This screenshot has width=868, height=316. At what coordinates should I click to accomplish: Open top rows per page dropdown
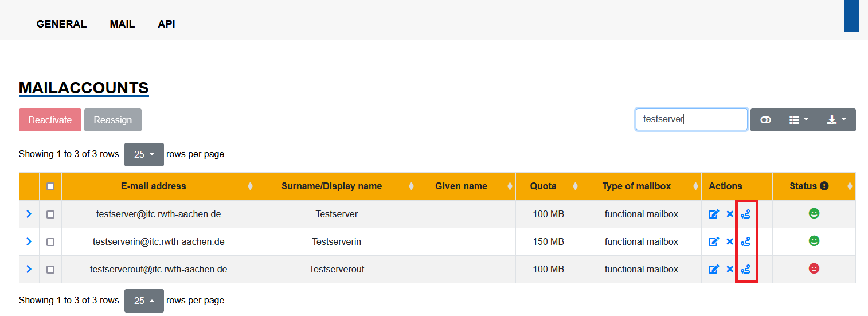tap(144, 154)
